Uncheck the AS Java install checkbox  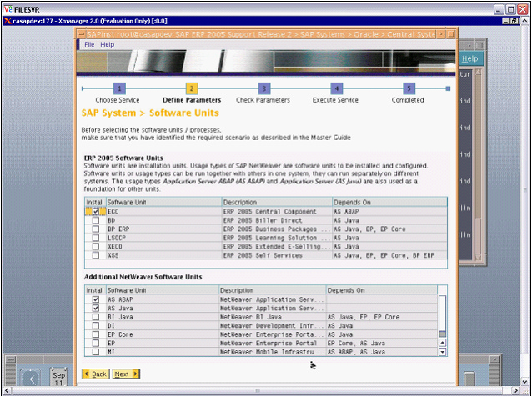pyautogui.click(x=95, y=308)
